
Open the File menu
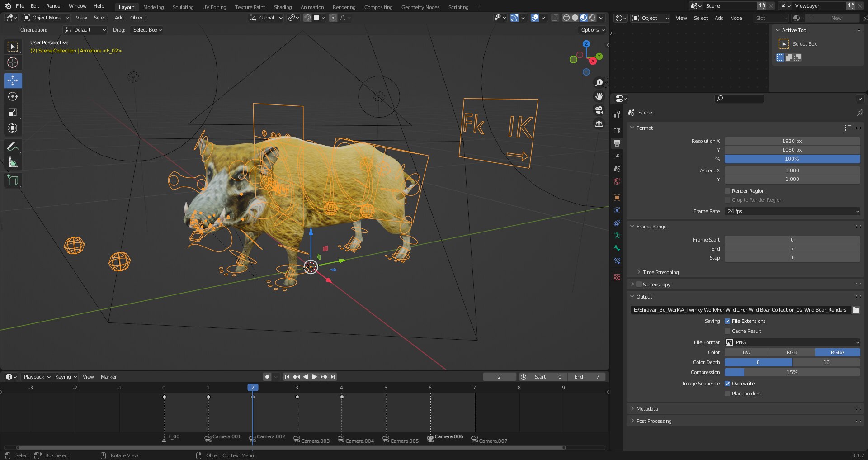[20, 6]
